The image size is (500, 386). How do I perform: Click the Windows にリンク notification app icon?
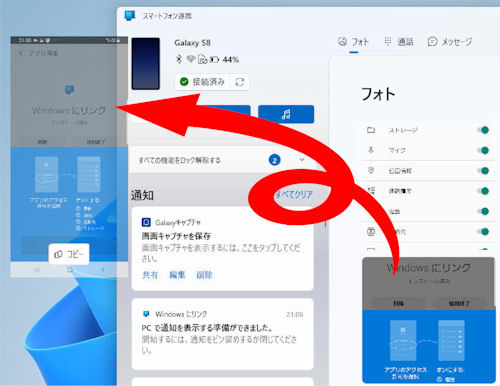[146, 314]
